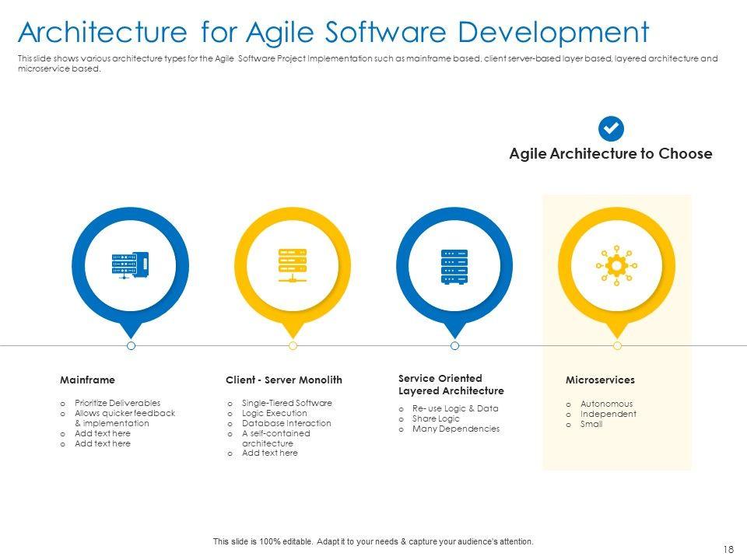Click the blue server rack icon
This screenshot has height=560, width=747.
point(454,266)
